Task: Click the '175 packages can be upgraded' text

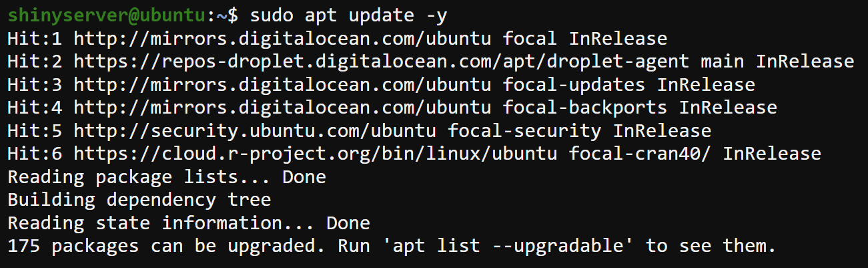Action: click(166, 246)
